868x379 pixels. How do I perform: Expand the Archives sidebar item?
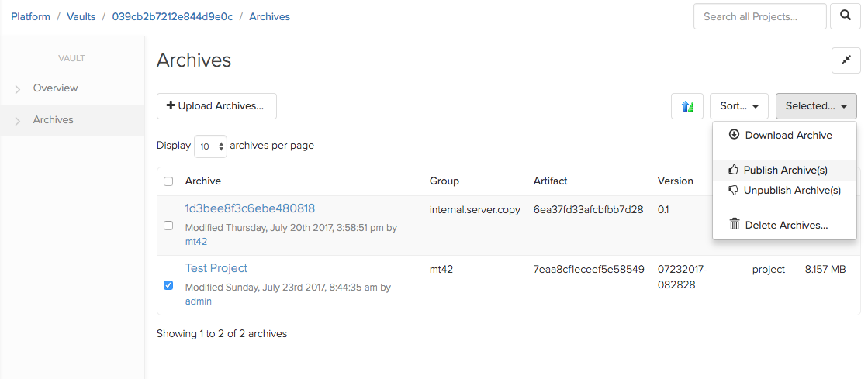pos(53,120)
